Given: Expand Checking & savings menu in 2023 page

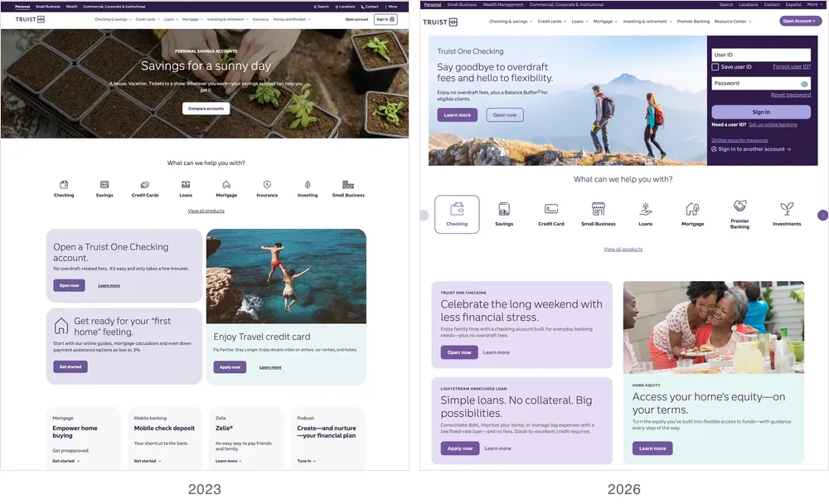Looking at the screenshot, I should [x=113, y=20].
